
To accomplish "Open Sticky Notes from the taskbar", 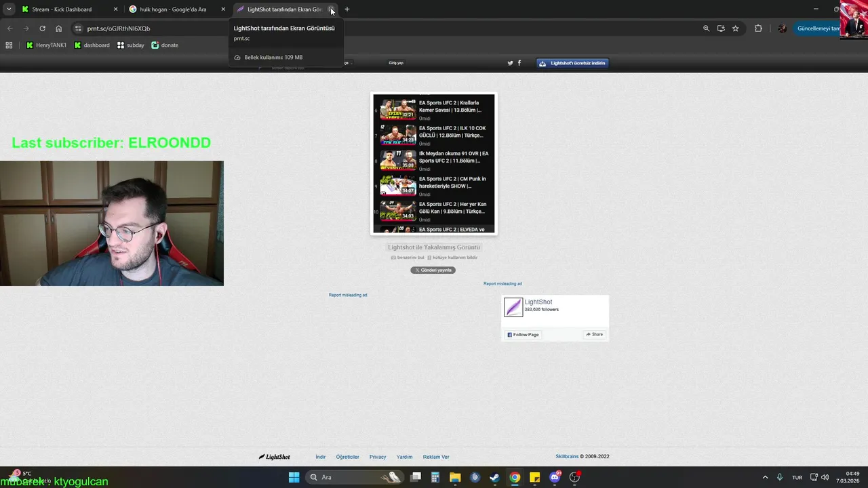I will (534, 477).
